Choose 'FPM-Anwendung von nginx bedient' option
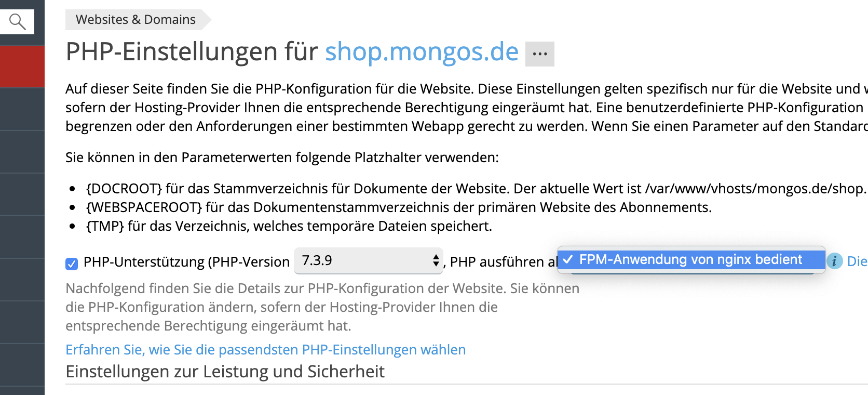 tap(690, 259)
